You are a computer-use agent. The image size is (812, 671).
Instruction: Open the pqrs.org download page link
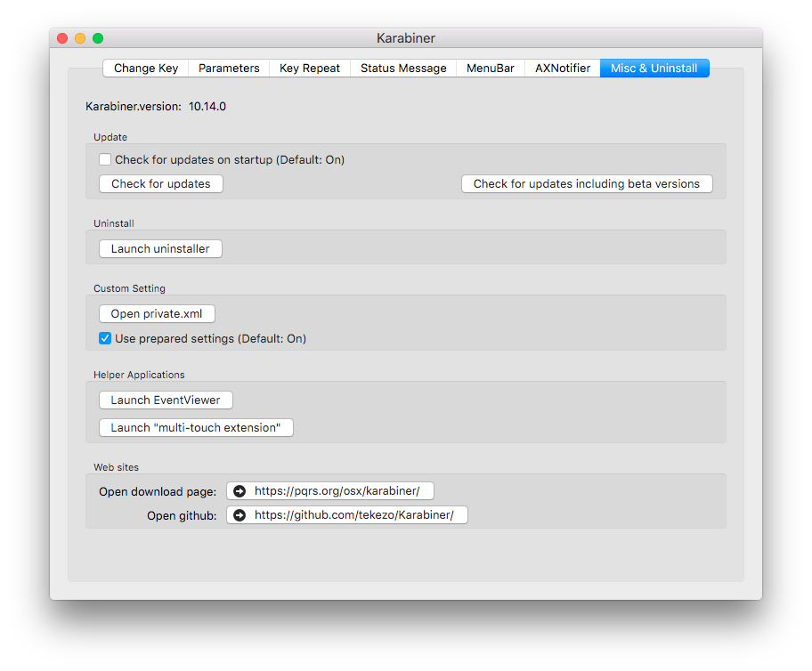point(329,491)
